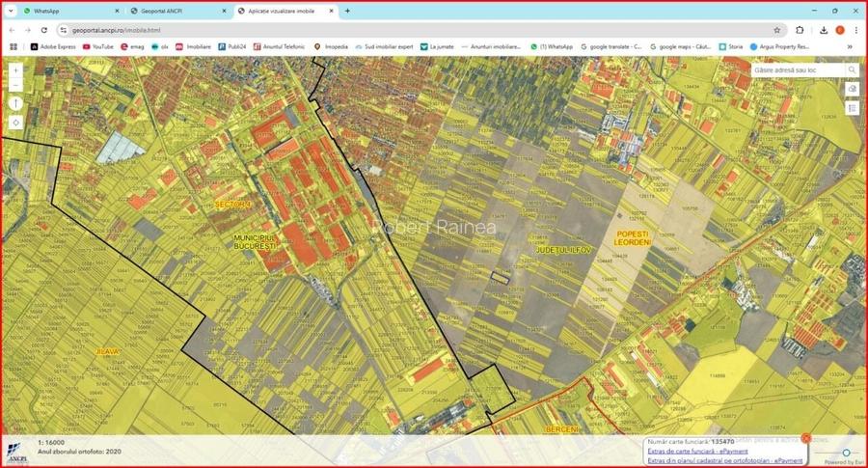
Task: Close the Geoportal ANCPI tab
Action: coord(224,11)
